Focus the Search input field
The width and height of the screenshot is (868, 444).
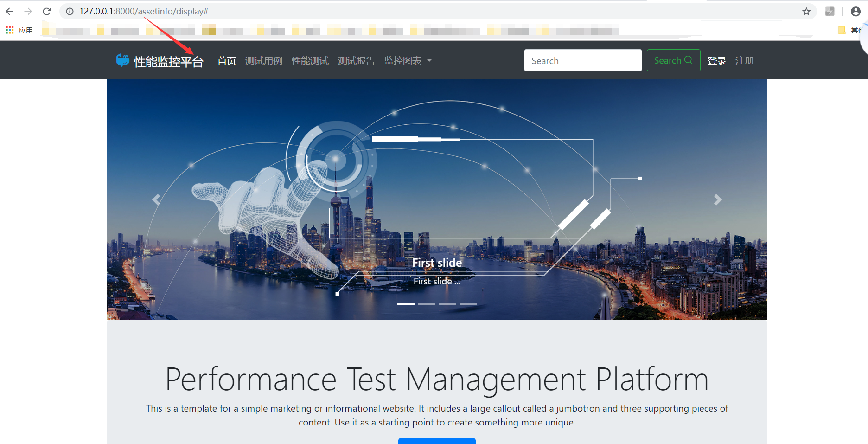583,60
